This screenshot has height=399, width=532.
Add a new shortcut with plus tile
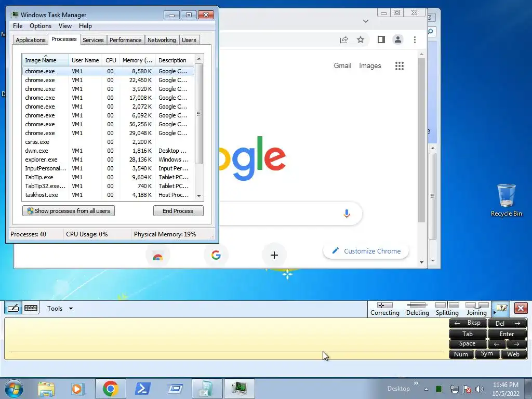tap(274, 255)
